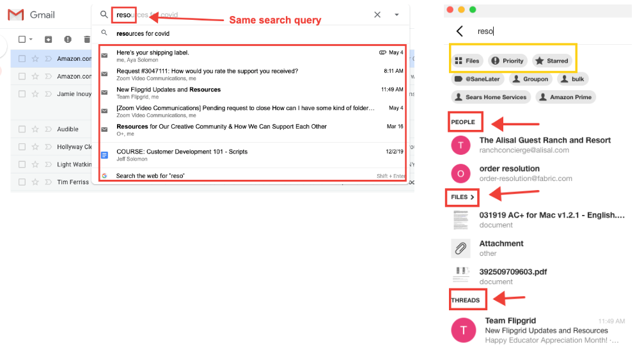This screenshot has width=644, height=357.
Task: Click the Gmail logo icon
Action: click(x=15, y=15)
